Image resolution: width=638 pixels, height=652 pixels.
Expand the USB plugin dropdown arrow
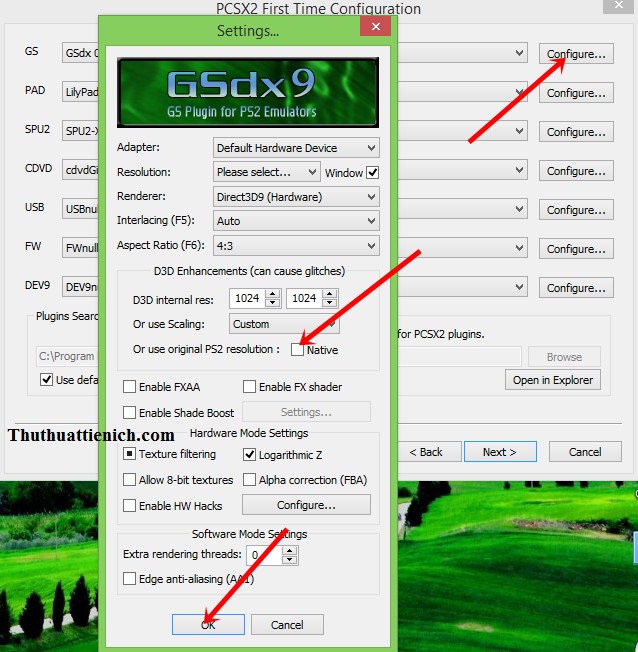(x=519, y=209)
